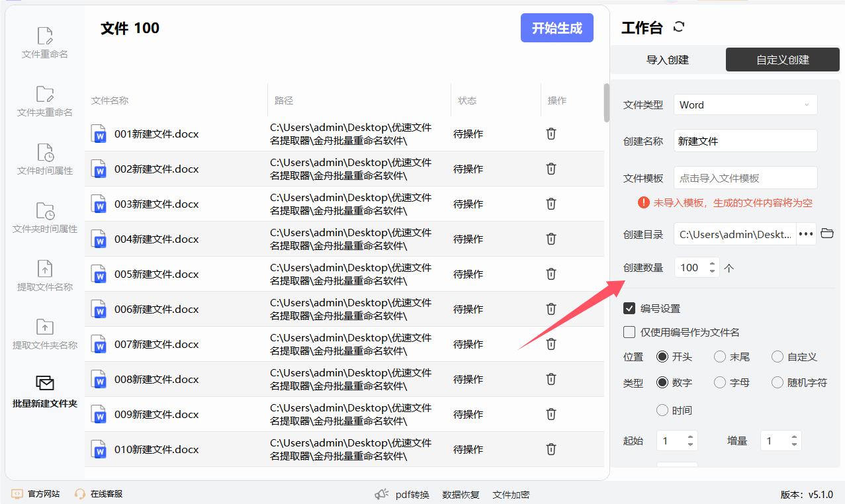The height and width of the screenshot is (504, 845).
Task: Click the 状态 column header
Action: (x=467, y=101)
